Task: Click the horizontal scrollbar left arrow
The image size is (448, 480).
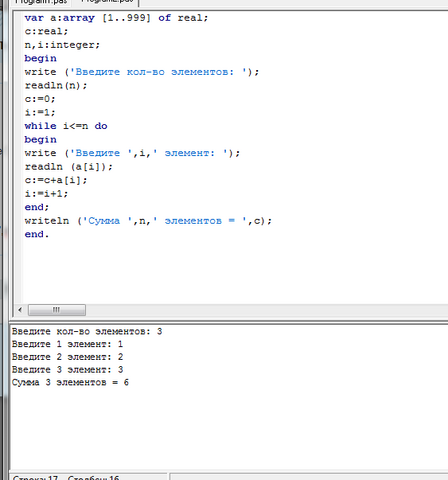Action: point(20,310)
